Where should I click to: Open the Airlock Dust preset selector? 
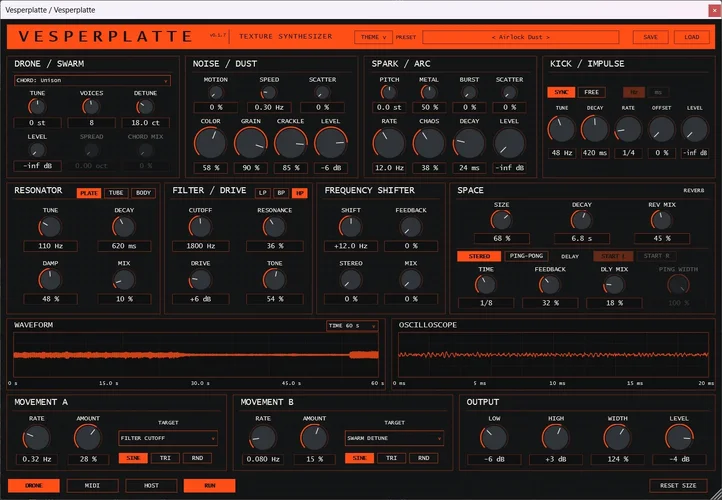[x=521, y=37]
